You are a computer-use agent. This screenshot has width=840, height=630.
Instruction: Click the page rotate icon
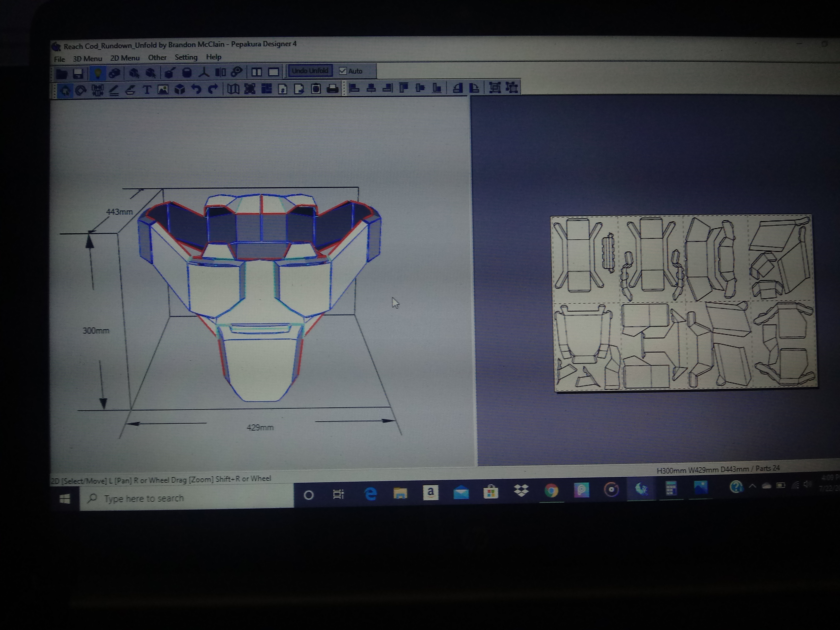pyautogui.click(x=299, y=89)
